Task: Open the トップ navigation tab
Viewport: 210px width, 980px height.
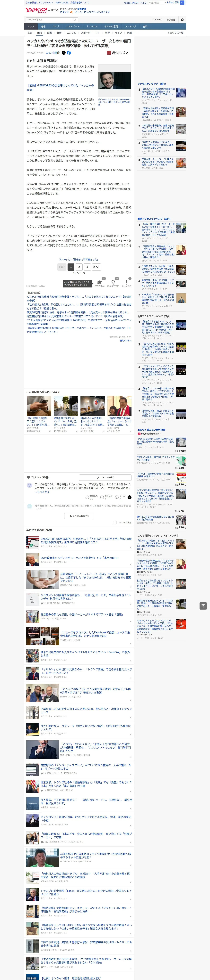Action: (31, 27)
